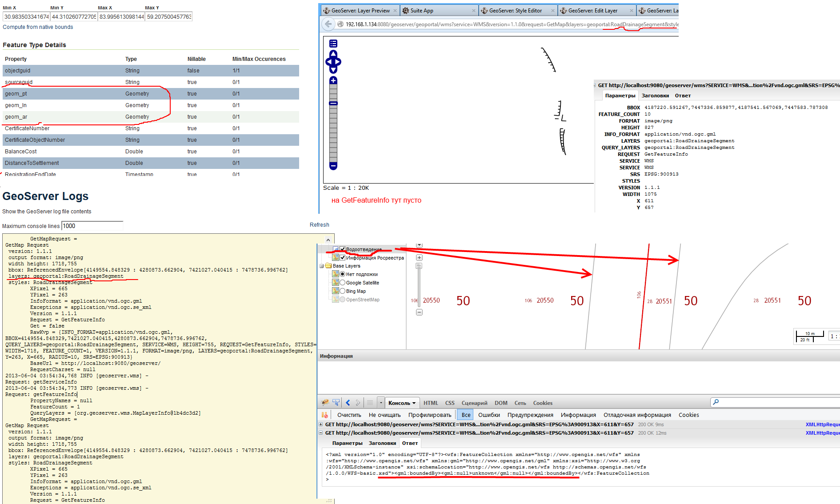Select the Google Satellite base layer
This screenshot has height=504, width=840.
point(343,283)
